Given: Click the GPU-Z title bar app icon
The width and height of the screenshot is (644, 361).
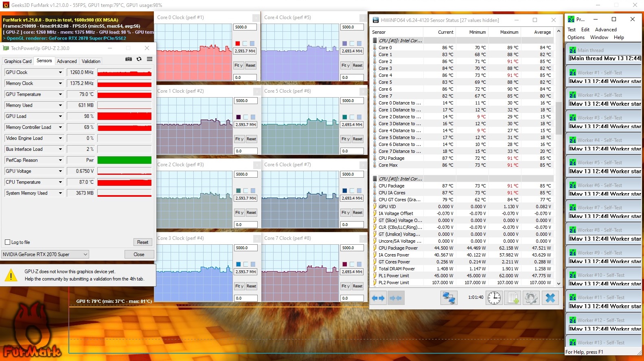Looking at the screenshot, I should [6, 48].
